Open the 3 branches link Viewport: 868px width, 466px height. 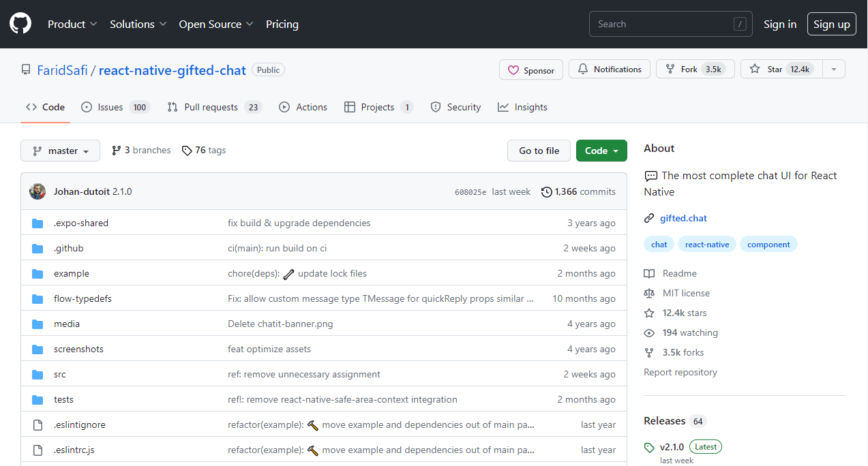[x=141, y=150]
